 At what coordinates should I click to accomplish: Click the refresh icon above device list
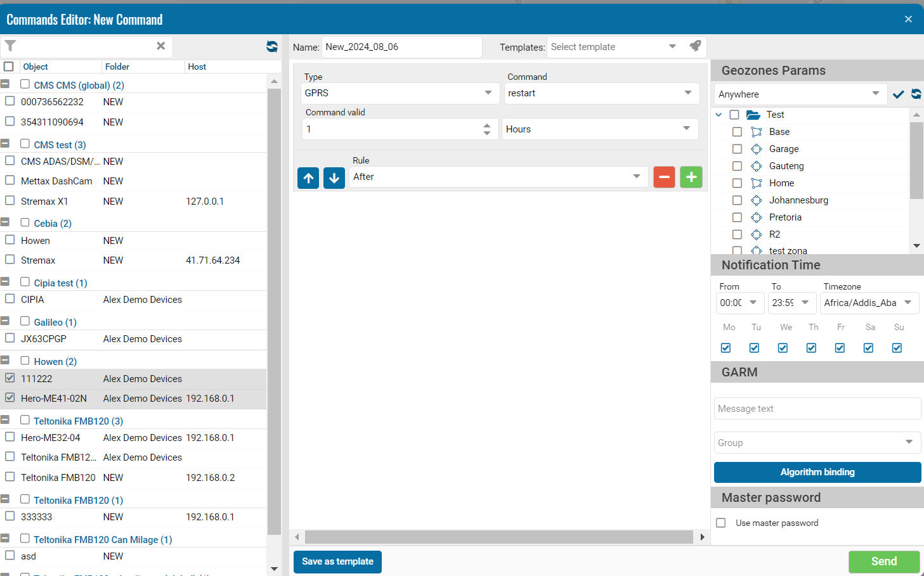[x=272, y=46]
